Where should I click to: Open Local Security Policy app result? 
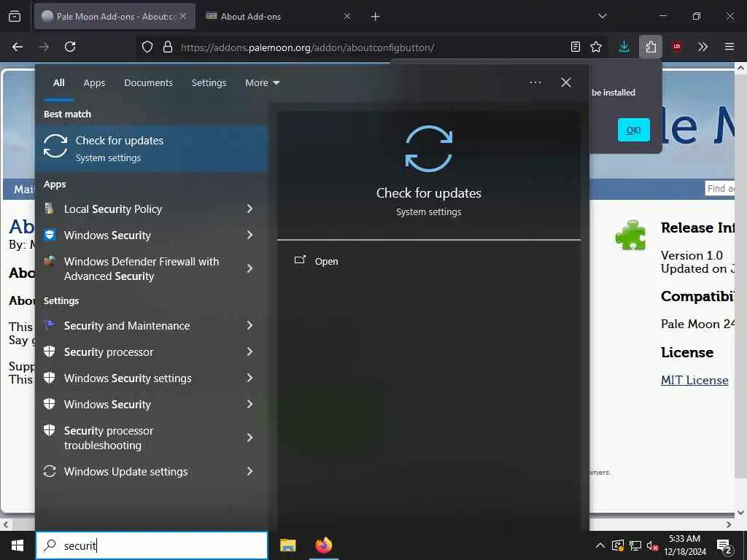click(x=113, y=209)
